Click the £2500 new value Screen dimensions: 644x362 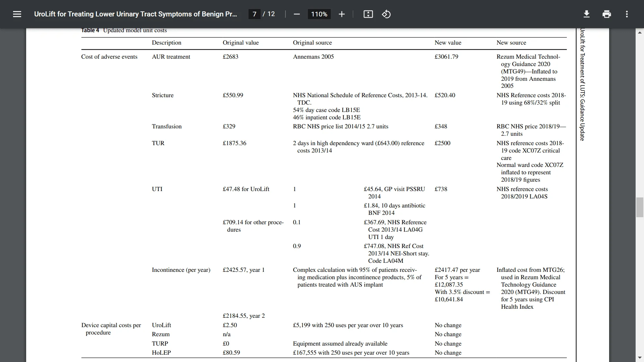442,143
